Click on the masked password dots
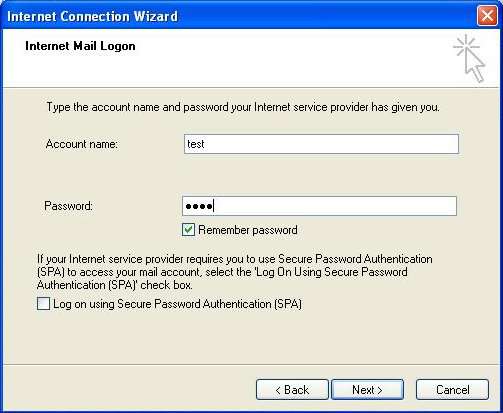This screenshot has width=503, height=413. (x=199, y=206)
